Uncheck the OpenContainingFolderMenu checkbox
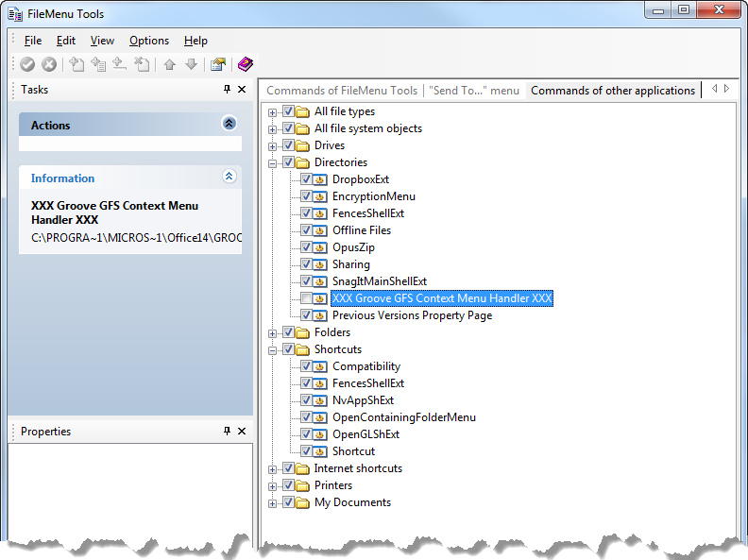 coord(306,416)
